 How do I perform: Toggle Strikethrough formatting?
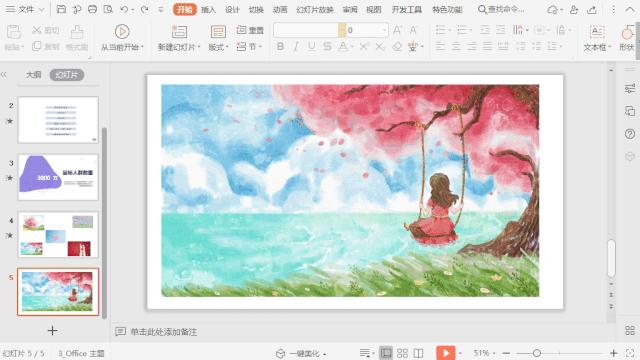click(327, 47)
